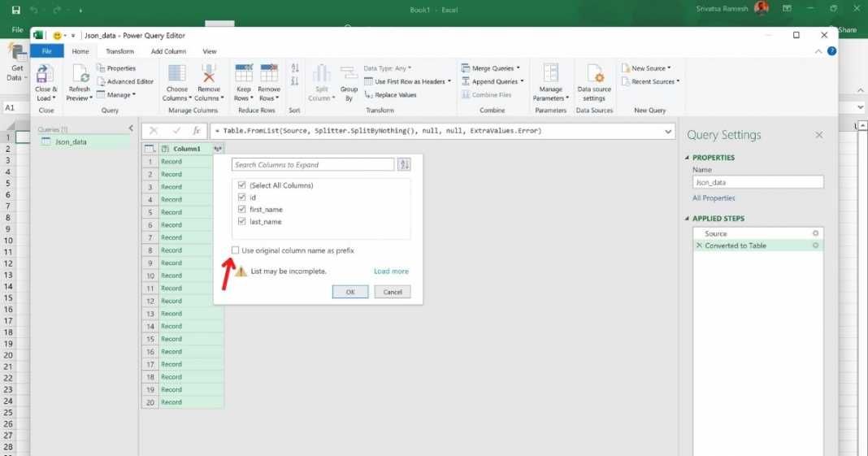Open the New Source dropdown
This screenshot has width=868, height=456.
click(x=647, y=68)
